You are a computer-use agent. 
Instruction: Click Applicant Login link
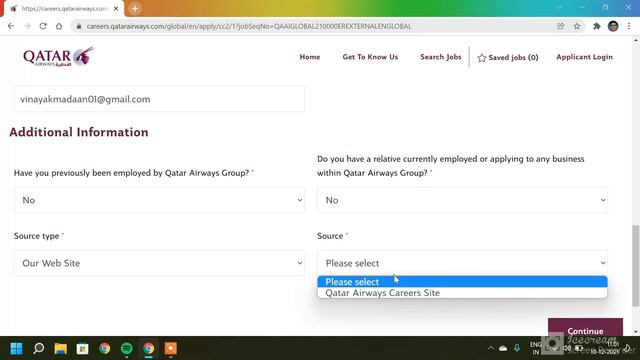584,57
